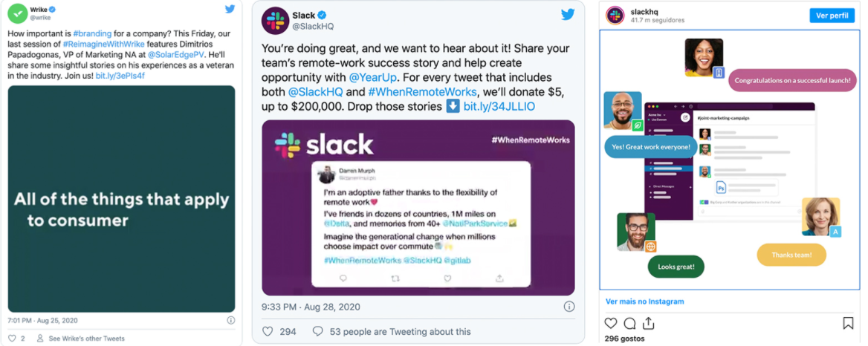The width and height of the screenshot is (868, 346).
Task: Like the Wrike tweet with the heart icon
Action: [x=12, y=339]
